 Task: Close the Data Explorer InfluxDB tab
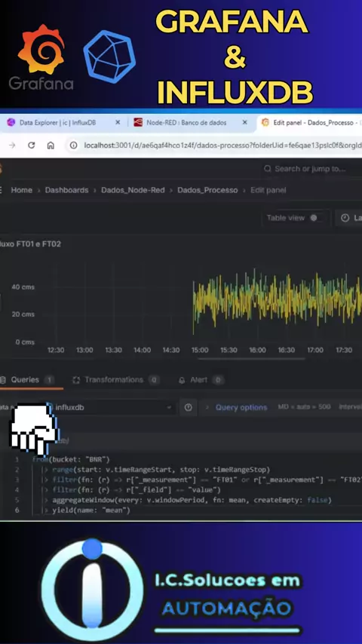pyautogui.click(x=118, y=122)
